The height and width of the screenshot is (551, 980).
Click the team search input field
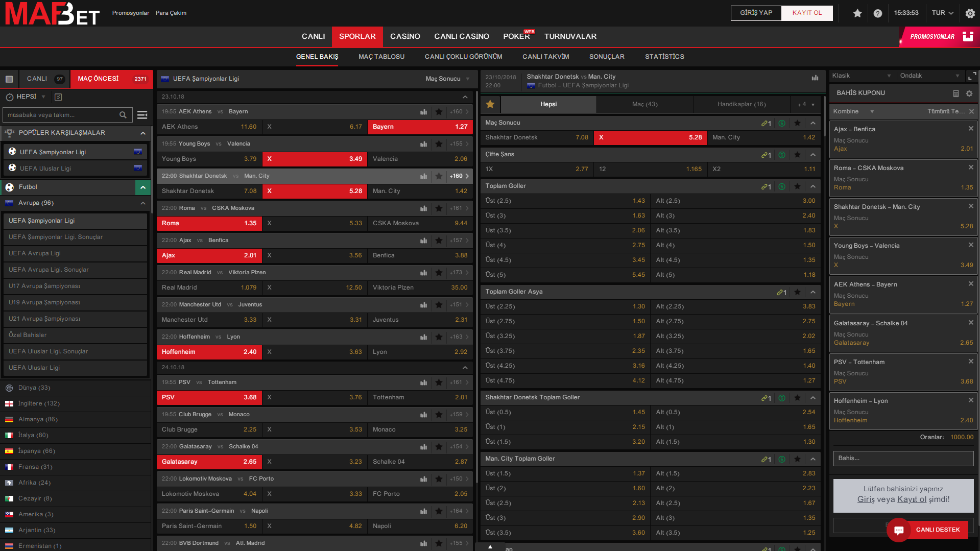pyautogui.click(x=61, y=115)
